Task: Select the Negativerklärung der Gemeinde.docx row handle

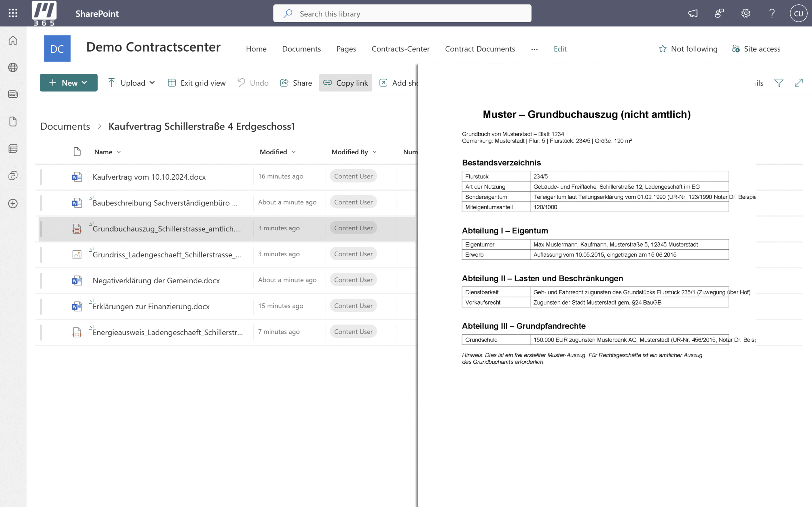Action: click(x=41, y=280)
